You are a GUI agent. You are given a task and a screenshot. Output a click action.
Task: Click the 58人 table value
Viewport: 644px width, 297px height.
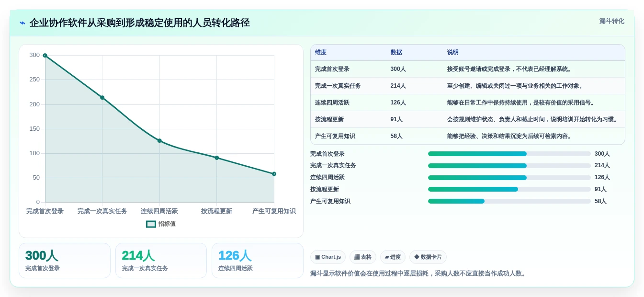click(397, 136)
